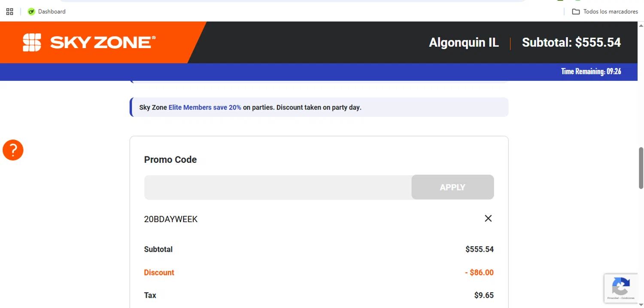The width and height of the screenshot is (644, 308).
Task: Click the Privacidad link in reCAPTCHA badge
Action: [x=612, y=298]
